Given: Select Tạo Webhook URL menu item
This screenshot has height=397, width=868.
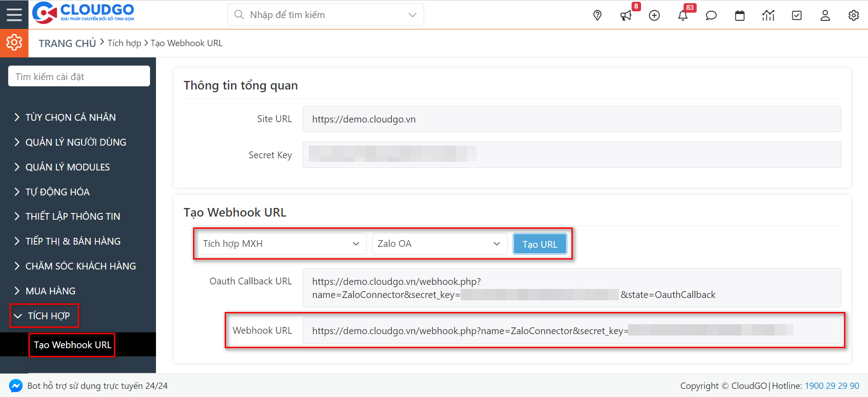Looking at the screenshot, I should coord(72,345).
